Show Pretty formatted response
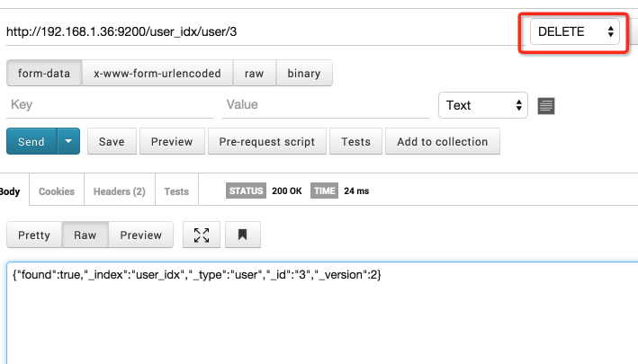This screenshot has height=364, width=638. coord(34,235)
